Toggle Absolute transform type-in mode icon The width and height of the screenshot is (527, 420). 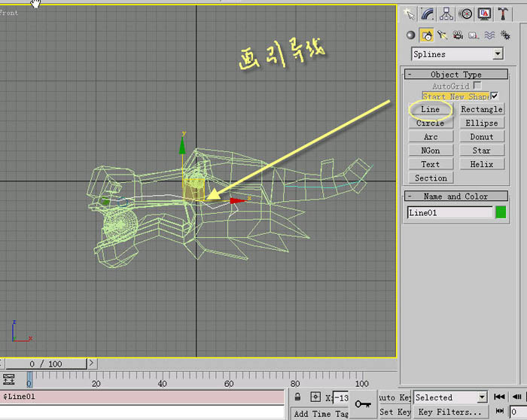click(315, 397)
